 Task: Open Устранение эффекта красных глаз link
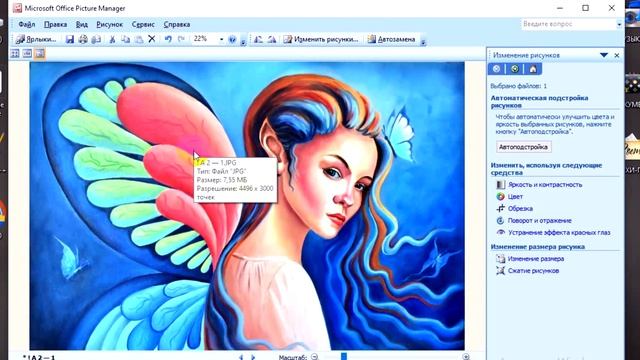coord(559,232)
